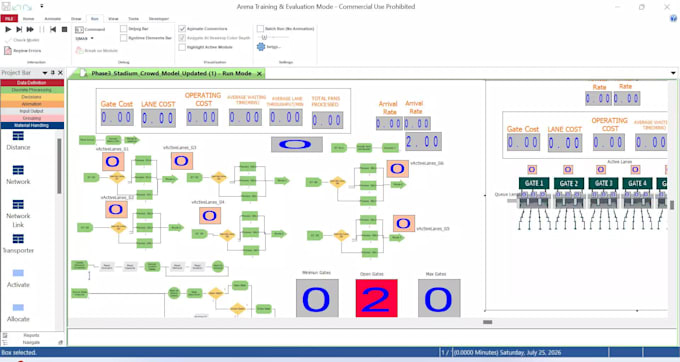Open the Navigate panel
Image resolution: width=680 pixels, height=362 pixels.
(31, 342)
